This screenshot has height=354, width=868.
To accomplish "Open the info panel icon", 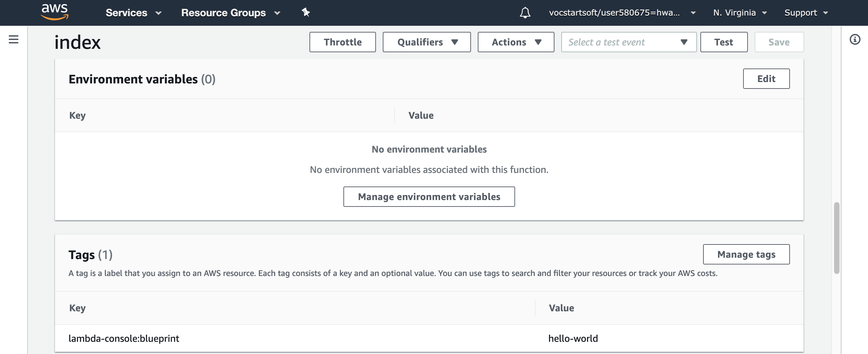I will pos(855,39).
